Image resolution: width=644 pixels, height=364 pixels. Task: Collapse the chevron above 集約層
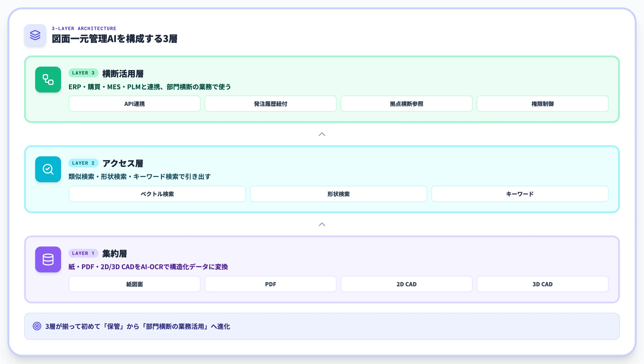pos(322,225)
